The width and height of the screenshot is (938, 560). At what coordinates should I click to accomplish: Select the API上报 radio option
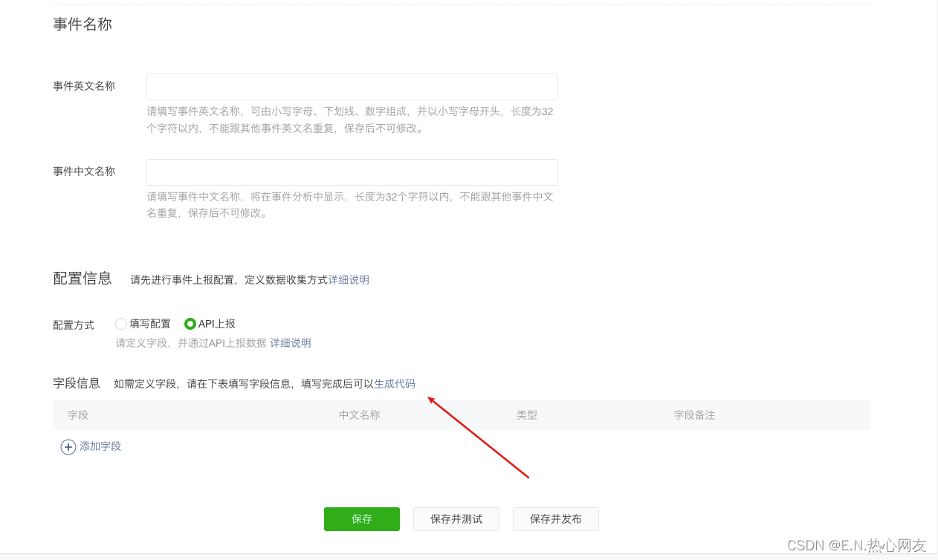coord(190,324)
